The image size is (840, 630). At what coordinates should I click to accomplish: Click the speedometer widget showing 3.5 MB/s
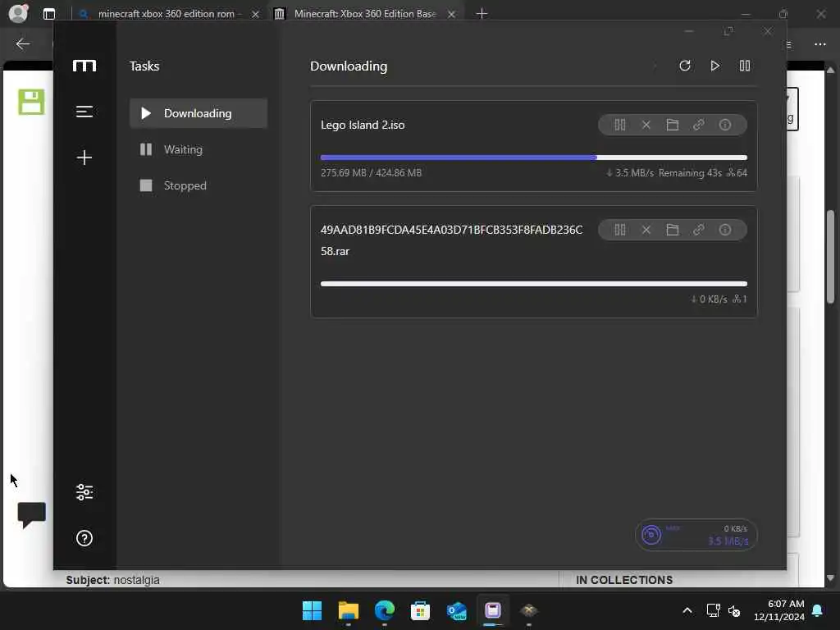tap(696, 535)
